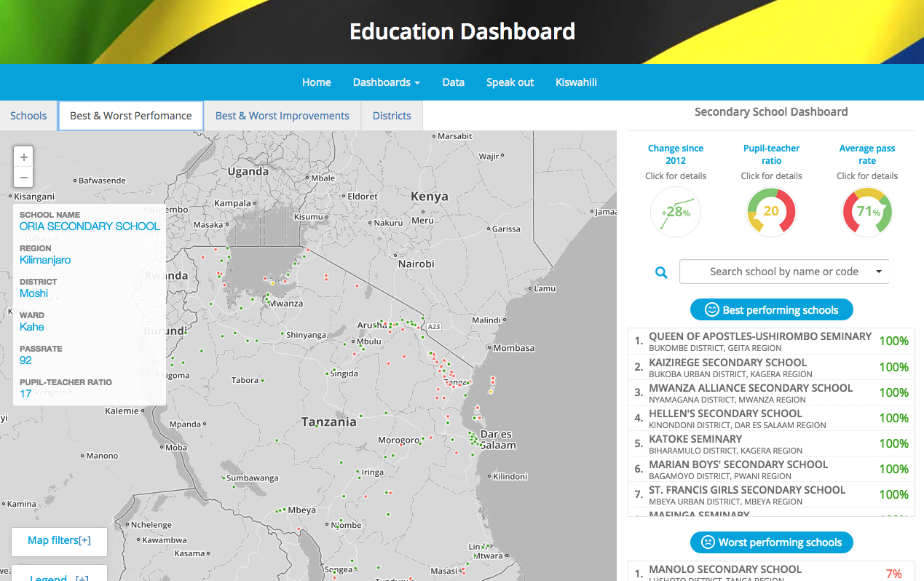Click the Kahe ward value

(x=32, y=327)
